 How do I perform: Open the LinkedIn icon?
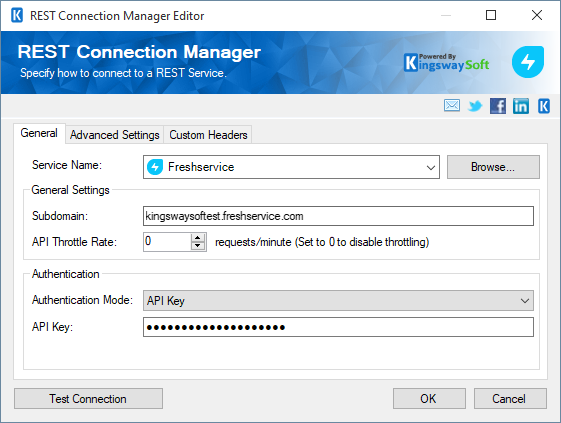[x=521, y=106]
